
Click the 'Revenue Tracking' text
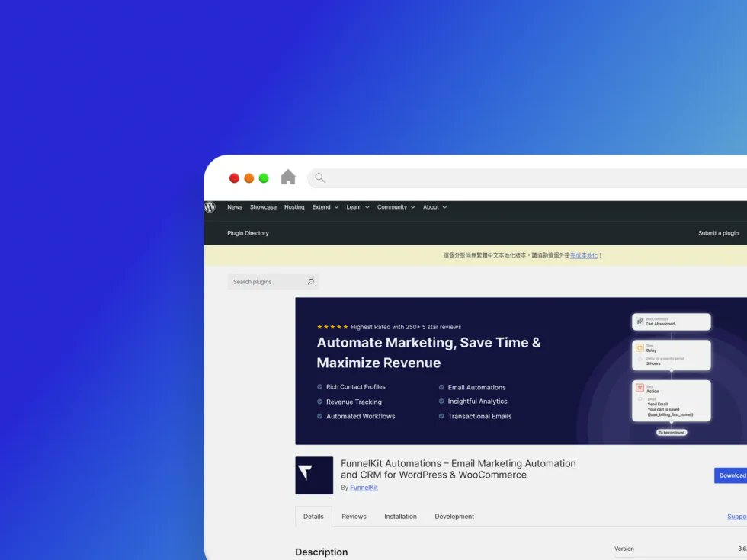354,402
